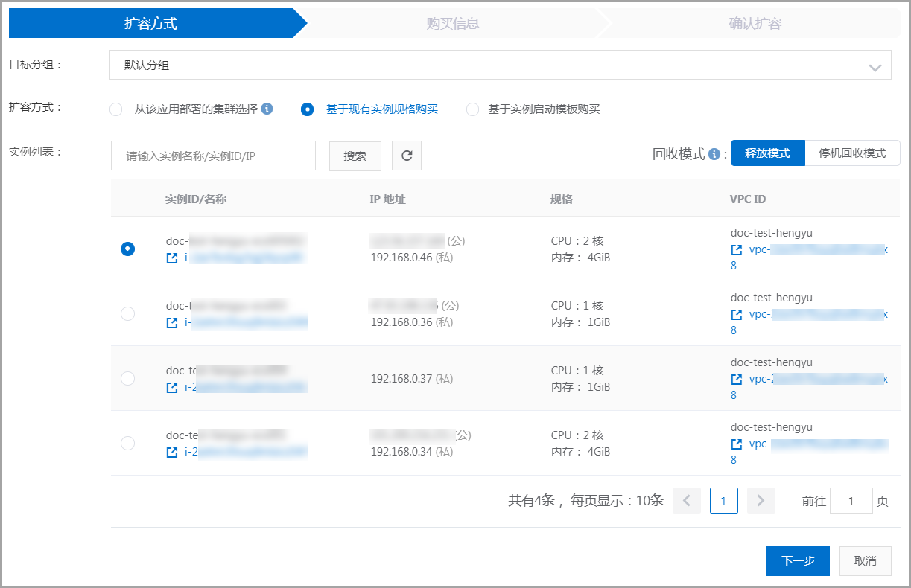Click info icon next to 回收模式 label
911x588 pixels.
pos(714,154)
